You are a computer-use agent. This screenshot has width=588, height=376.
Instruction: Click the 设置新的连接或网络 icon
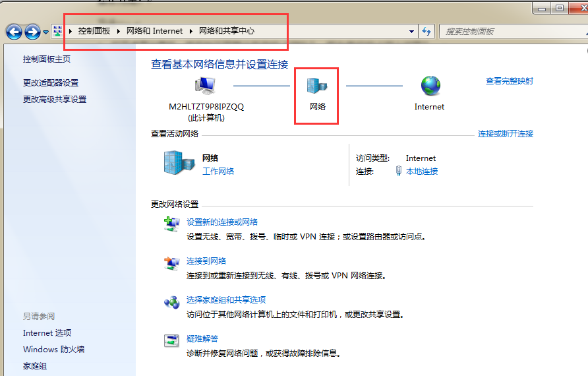point(172,224)
